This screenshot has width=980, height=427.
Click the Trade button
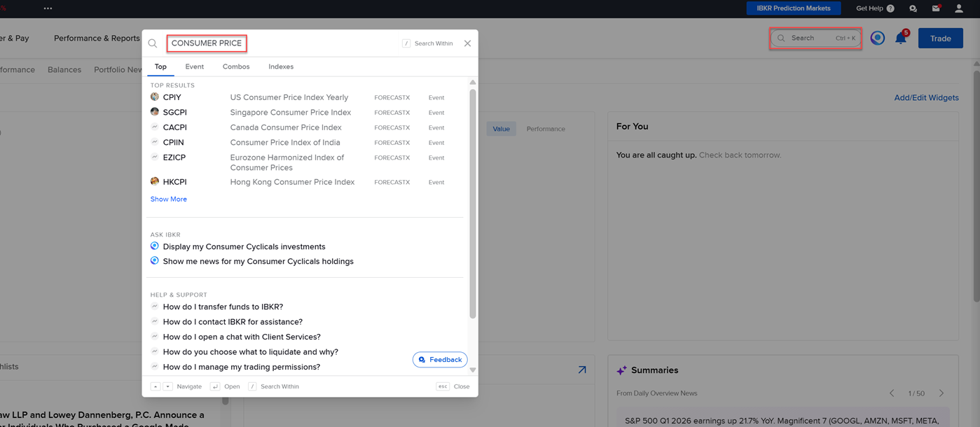(940, 38)
